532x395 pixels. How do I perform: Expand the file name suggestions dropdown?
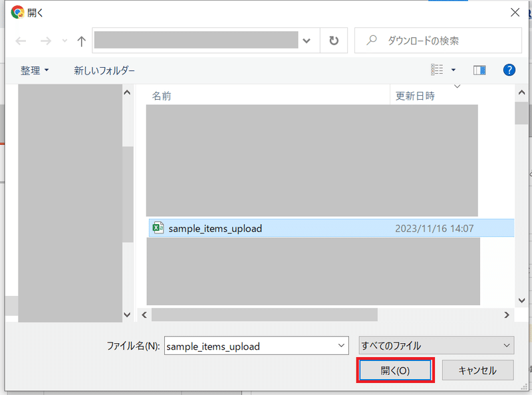click(x=341, y=345)
